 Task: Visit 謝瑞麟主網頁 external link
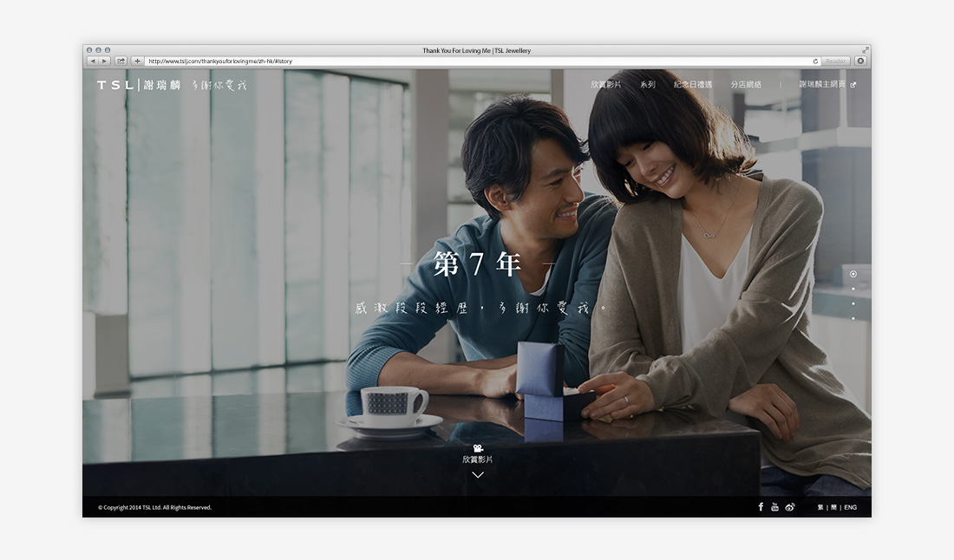pyautogui.click(x=827, y=85)
